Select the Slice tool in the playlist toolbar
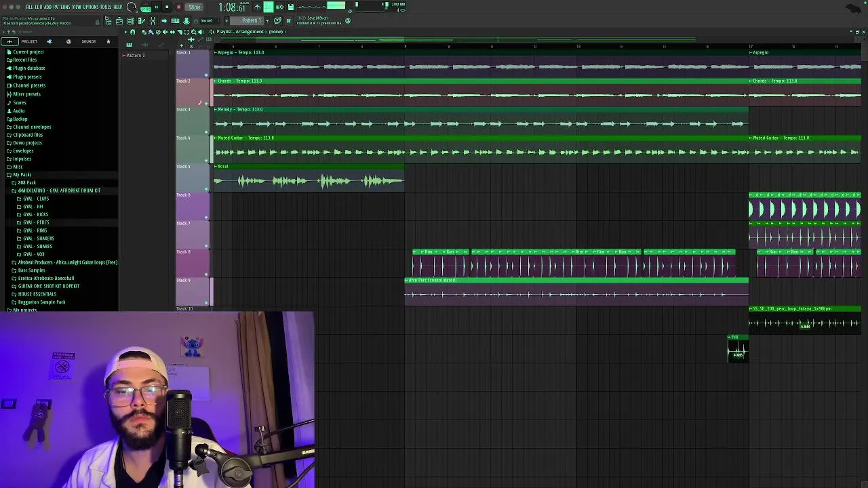 point(180,32)
